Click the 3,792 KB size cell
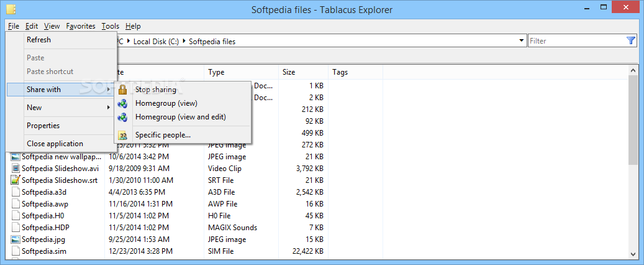This screenshot has width=644, height=265. [310, 169]
